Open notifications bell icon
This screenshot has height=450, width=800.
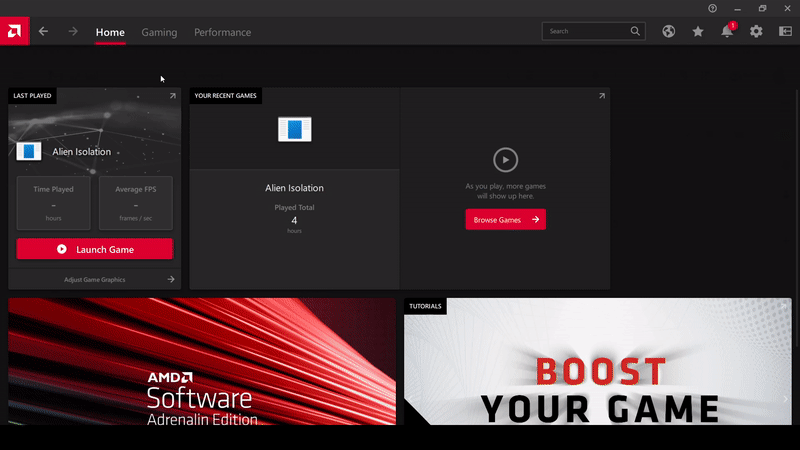tap(727, 31)
